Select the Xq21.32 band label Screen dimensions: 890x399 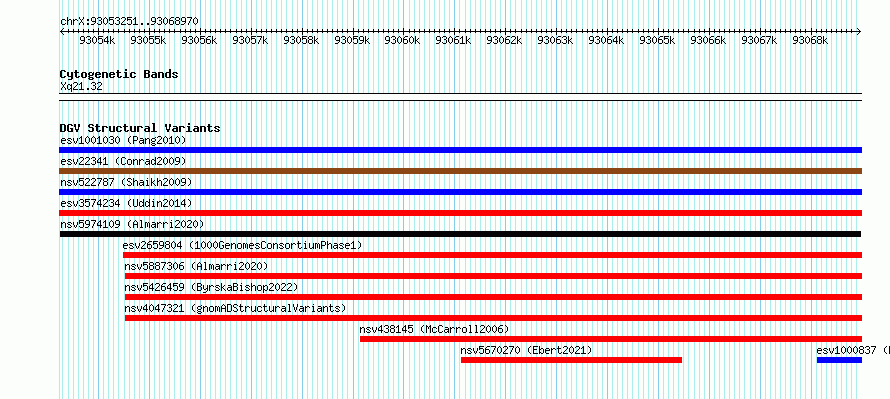pos(81,87)
